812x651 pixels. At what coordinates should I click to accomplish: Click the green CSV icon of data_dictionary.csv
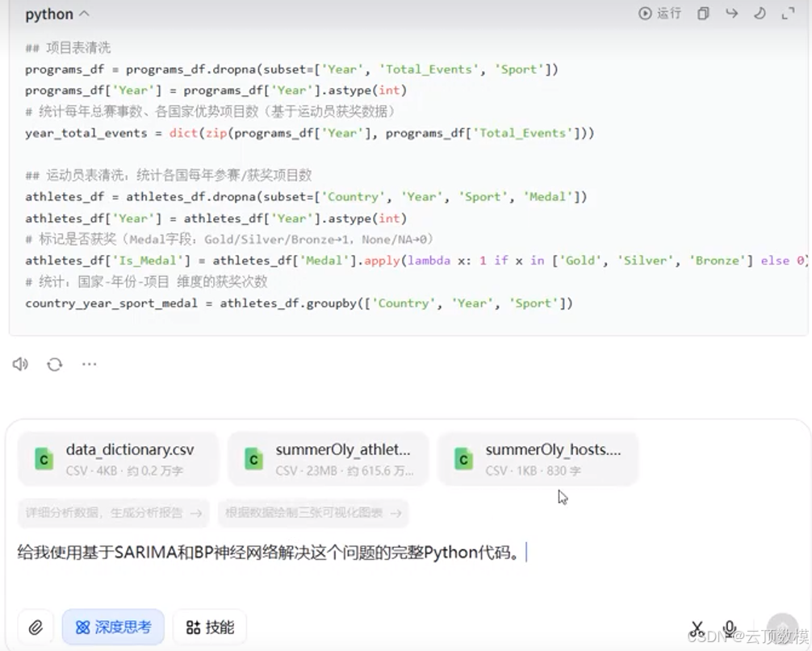[44, 459]
